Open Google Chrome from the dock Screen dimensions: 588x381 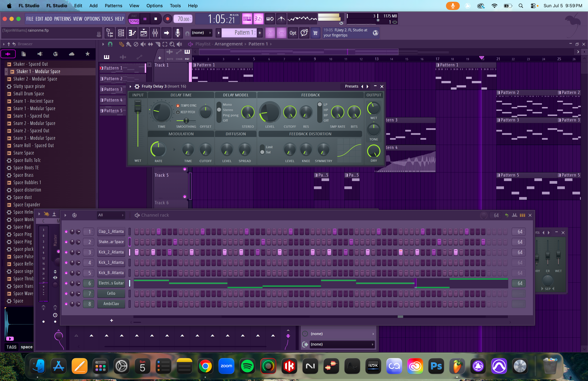click(x=205, y=366)
